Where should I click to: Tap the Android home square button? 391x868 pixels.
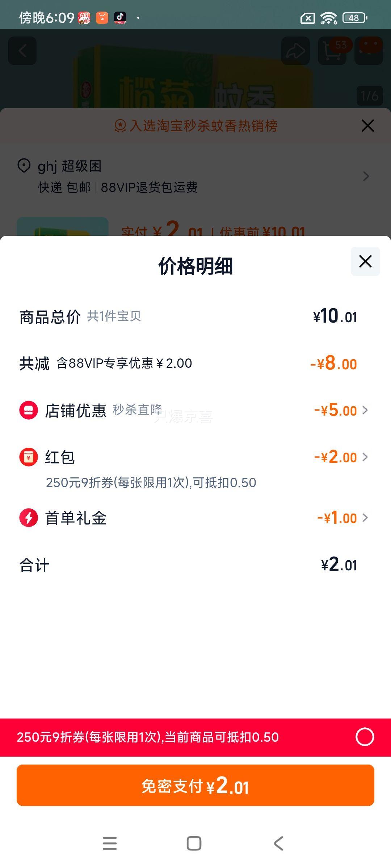(x=194, y=843)
